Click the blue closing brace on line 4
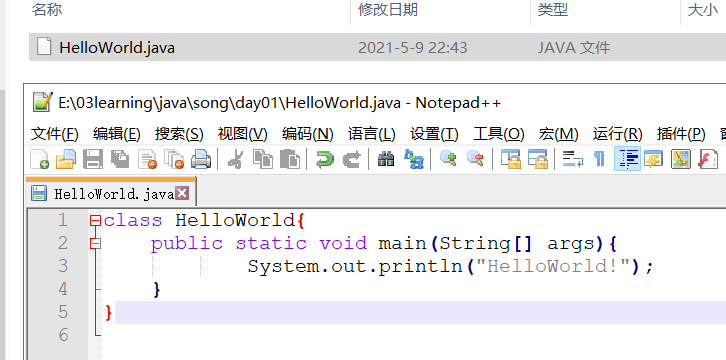 pyautogui.click(x=156, y=290)
